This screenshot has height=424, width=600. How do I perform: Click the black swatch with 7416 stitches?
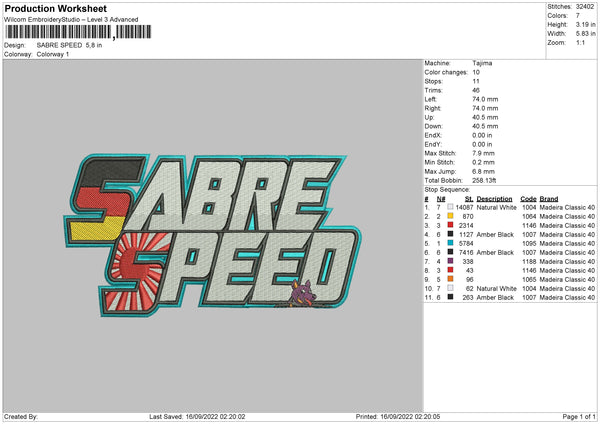click(451, 252)
